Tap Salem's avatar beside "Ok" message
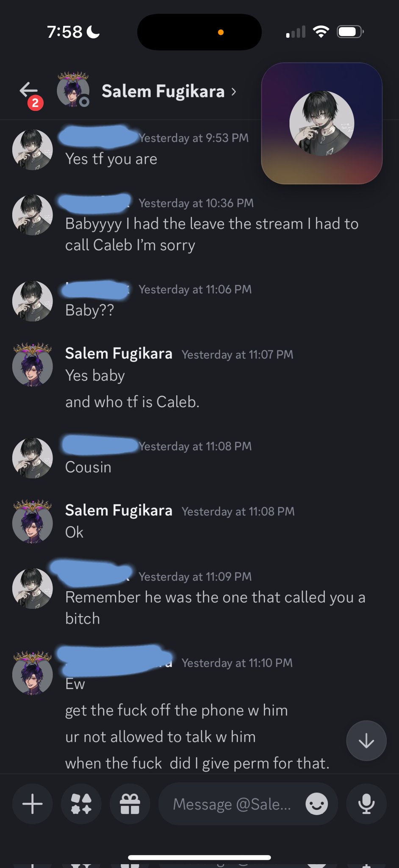Screen dimensions: 399x868 pos(33,523)
